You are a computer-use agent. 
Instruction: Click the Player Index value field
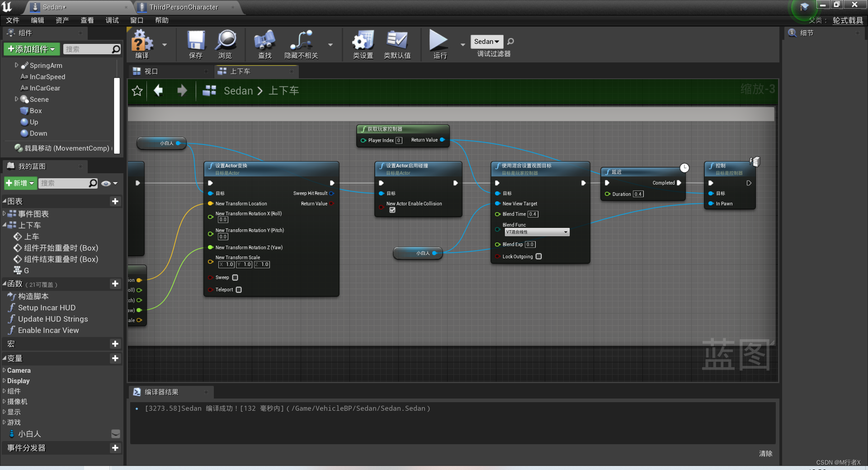pyautogui.click(x=399, y=141)
